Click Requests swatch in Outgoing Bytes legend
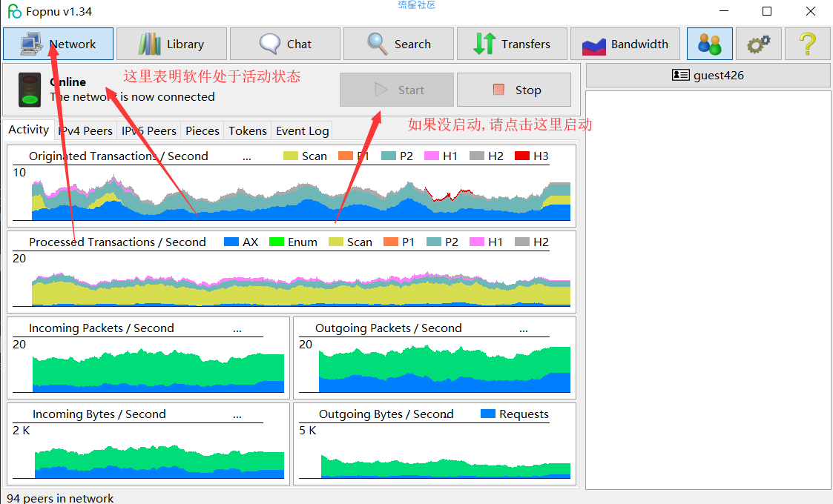 click(488, 414)
